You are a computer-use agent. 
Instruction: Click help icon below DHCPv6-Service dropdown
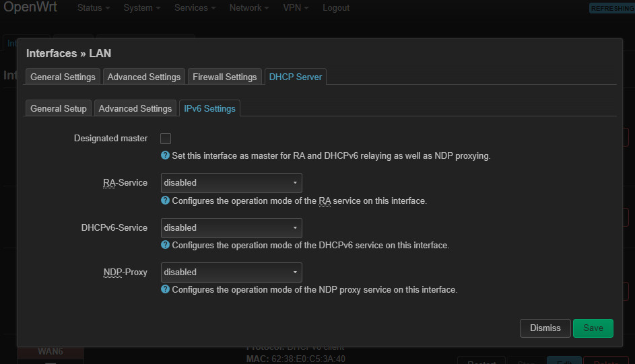click(x=165, y=245)
